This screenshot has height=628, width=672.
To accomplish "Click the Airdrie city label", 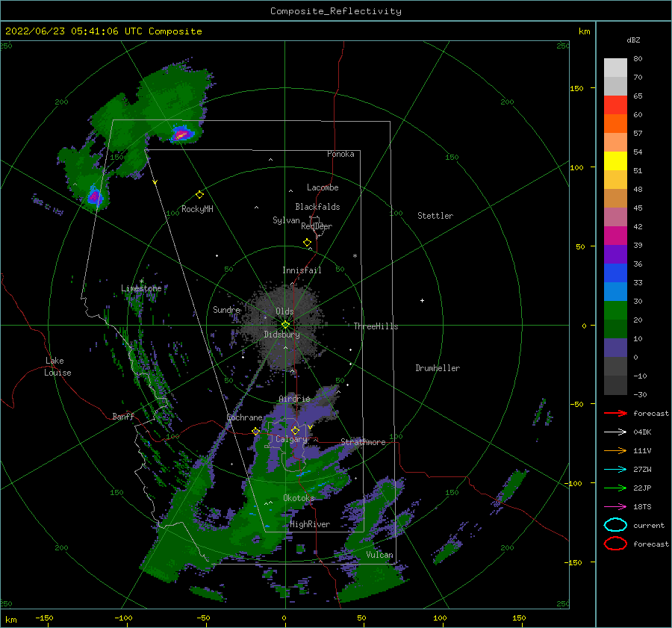I will (x=294, y=399).
